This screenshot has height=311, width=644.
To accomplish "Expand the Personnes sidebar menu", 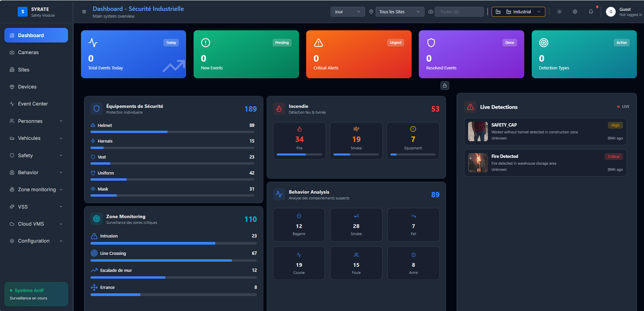I will (36, 121).
